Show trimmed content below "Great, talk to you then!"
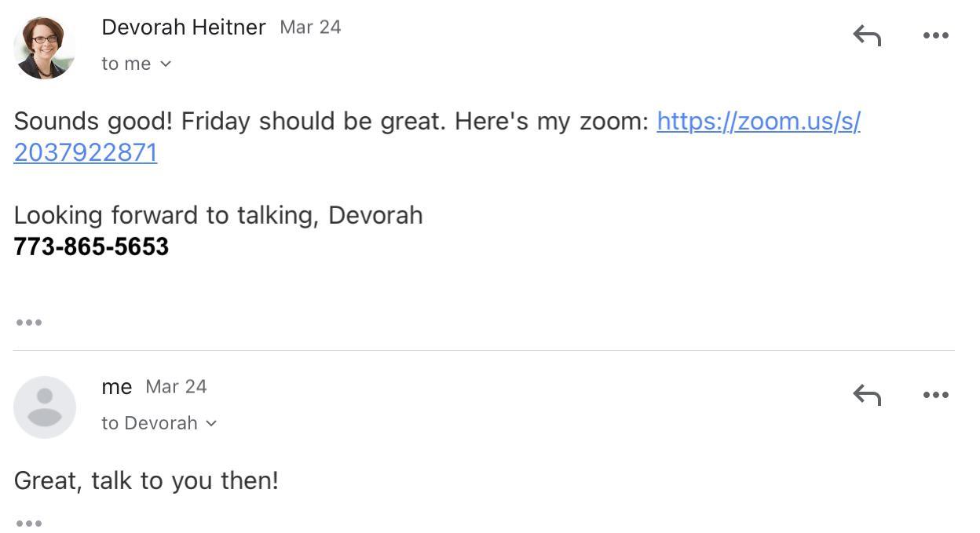The image size is (980, 533). coord(29,523)
